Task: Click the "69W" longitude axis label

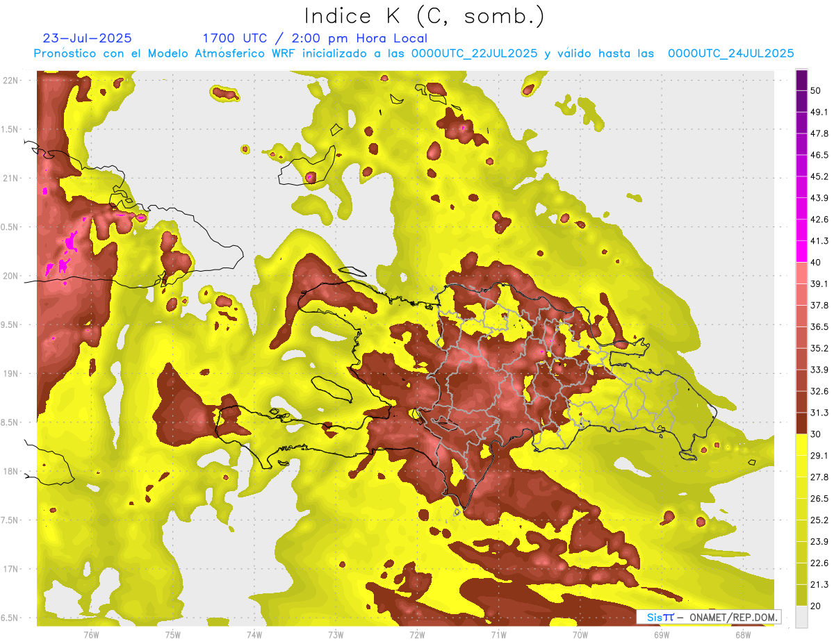Action: click(x=661, y=635)
